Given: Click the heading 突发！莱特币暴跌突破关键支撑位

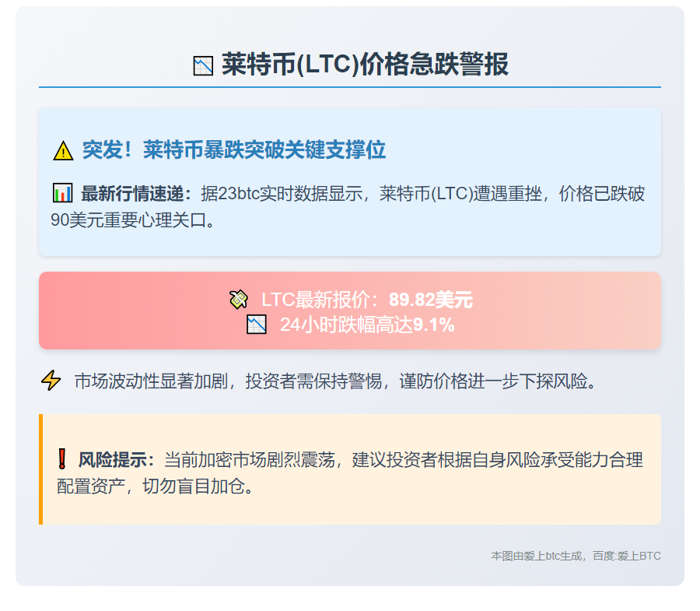Looking at the screenshot, I should 234,149.
